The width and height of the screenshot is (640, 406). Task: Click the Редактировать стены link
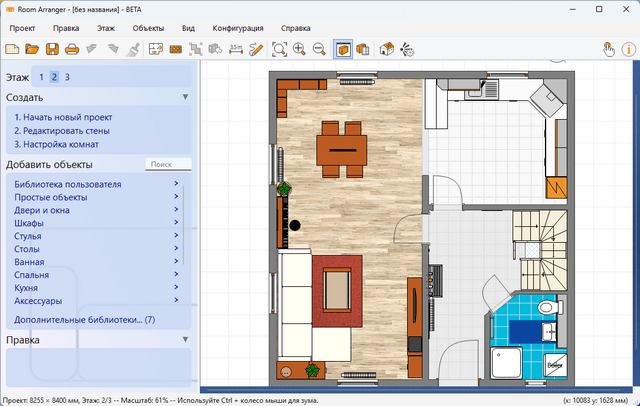(x=61, y=131)
